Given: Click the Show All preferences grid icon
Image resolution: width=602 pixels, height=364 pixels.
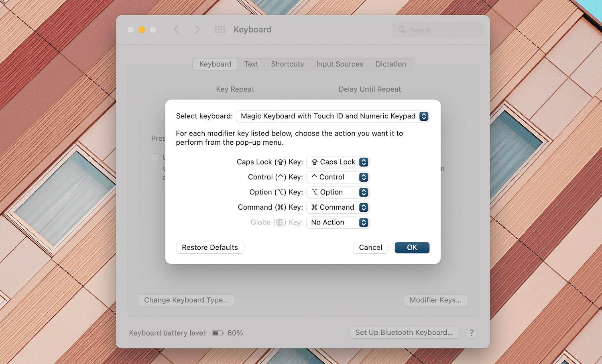Looking at the screenshot, I should [220, 29].
